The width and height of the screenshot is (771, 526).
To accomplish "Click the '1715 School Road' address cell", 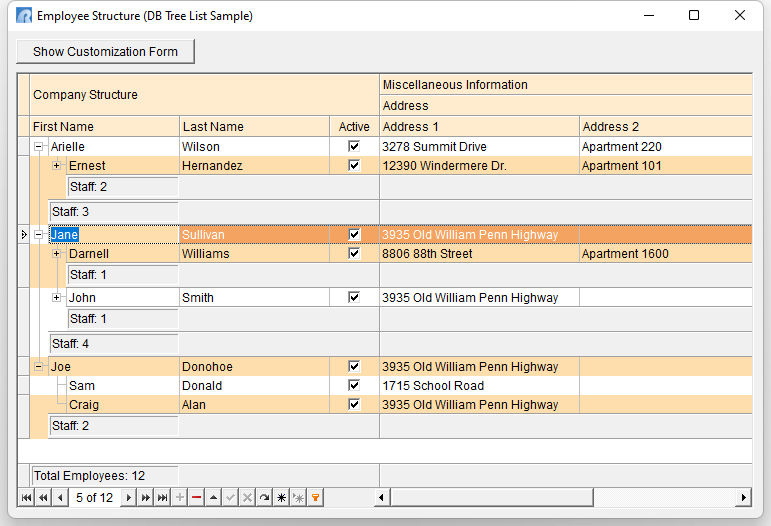I will (479, 385).
